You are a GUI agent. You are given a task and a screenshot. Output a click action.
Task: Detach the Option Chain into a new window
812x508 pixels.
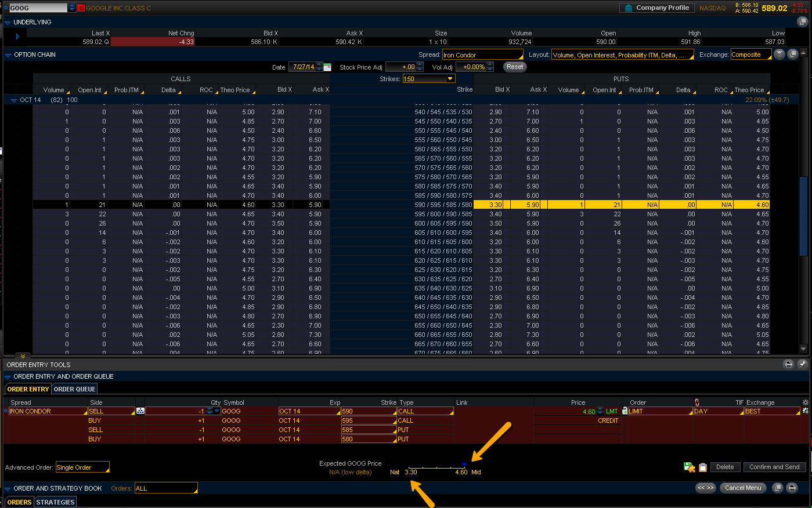pos(793,55)
